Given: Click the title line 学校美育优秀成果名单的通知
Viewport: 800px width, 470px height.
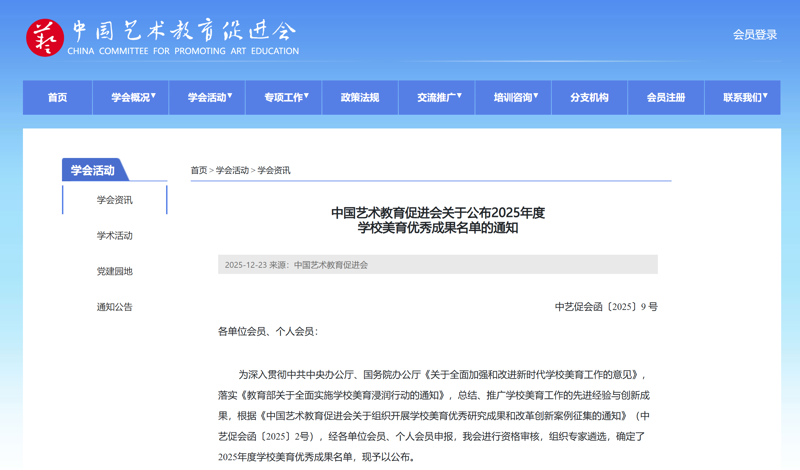Looking at the screenshot, I should [x=438, y=228].
